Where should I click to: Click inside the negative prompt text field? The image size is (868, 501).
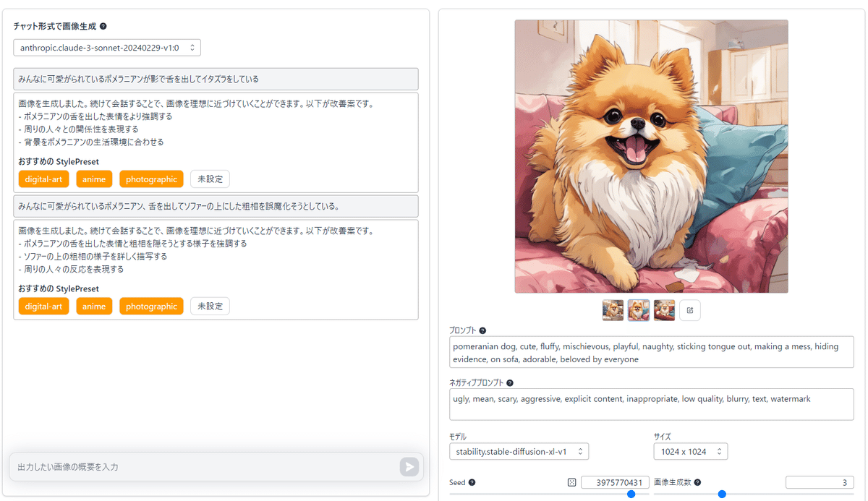pos(651,404)
